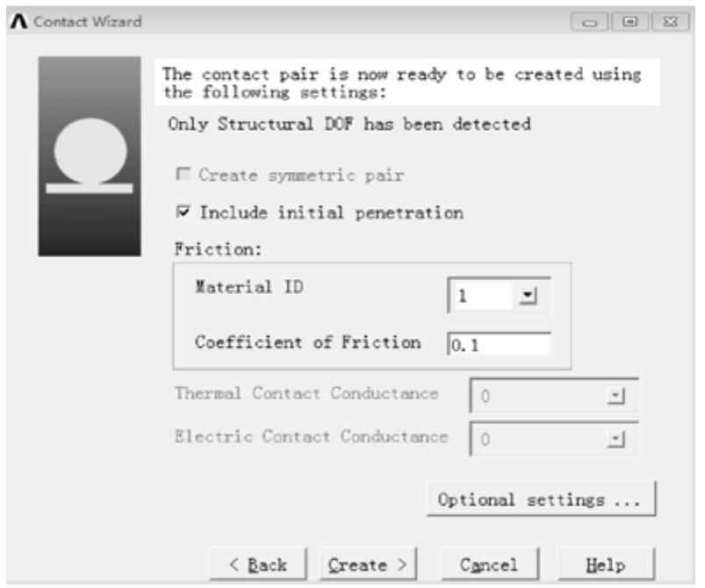This screenshot has width=705, height=588.
Task: Uncheck Include initial penetration
Action: tap(184, 212)
